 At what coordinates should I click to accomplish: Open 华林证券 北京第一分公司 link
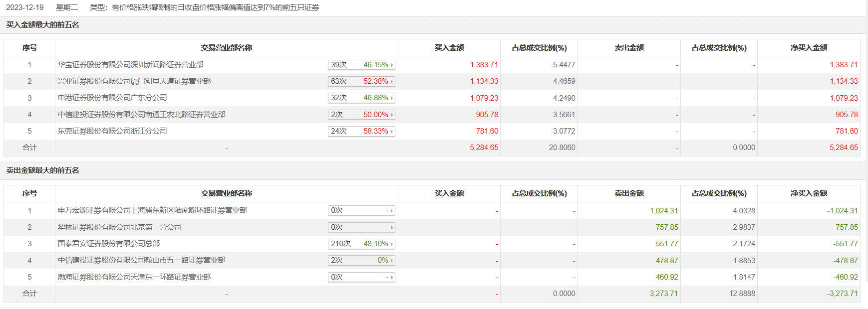(x=119, y=227)
